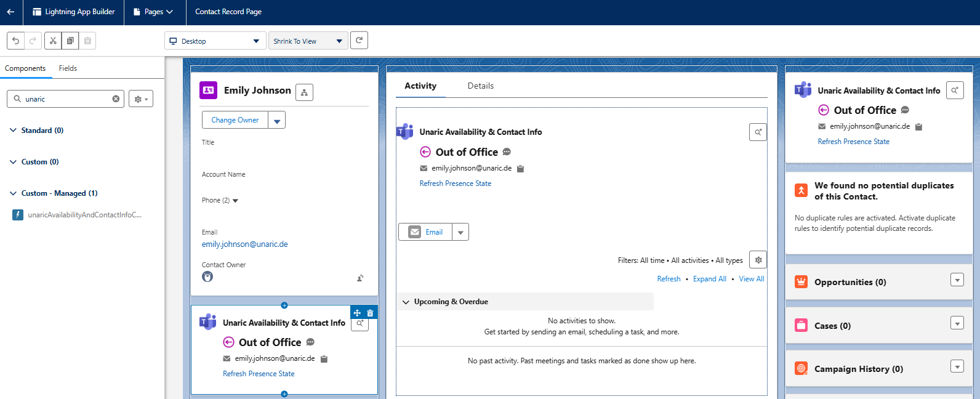
Task: Open the Shrink To View dropdown
Action: click(308, 41)
